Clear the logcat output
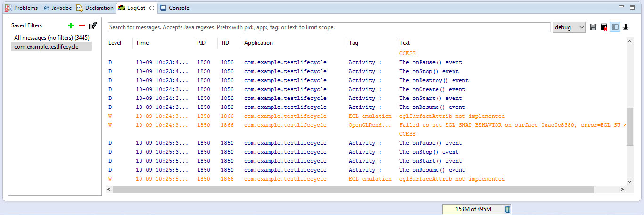 (x=604, y=27)
